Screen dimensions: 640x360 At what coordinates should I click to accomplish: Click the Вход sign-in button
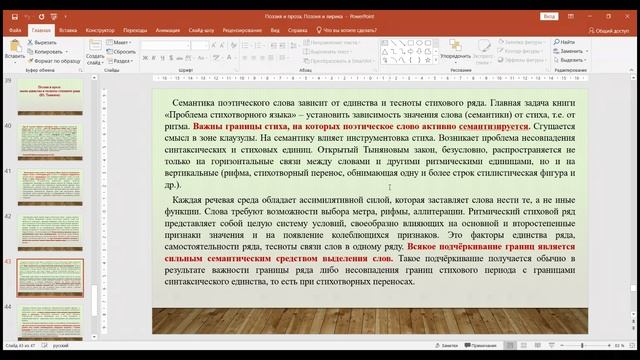pos(549,16)
